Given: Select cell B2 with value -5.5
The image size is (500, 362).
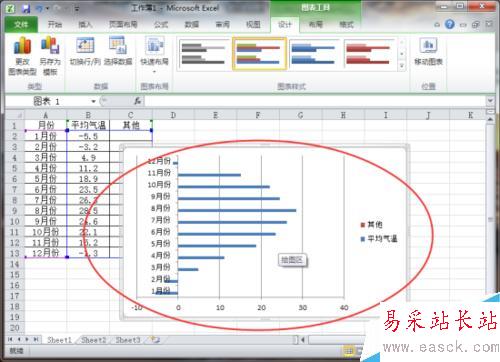Looking at the screenshot, I should (88, 136).
